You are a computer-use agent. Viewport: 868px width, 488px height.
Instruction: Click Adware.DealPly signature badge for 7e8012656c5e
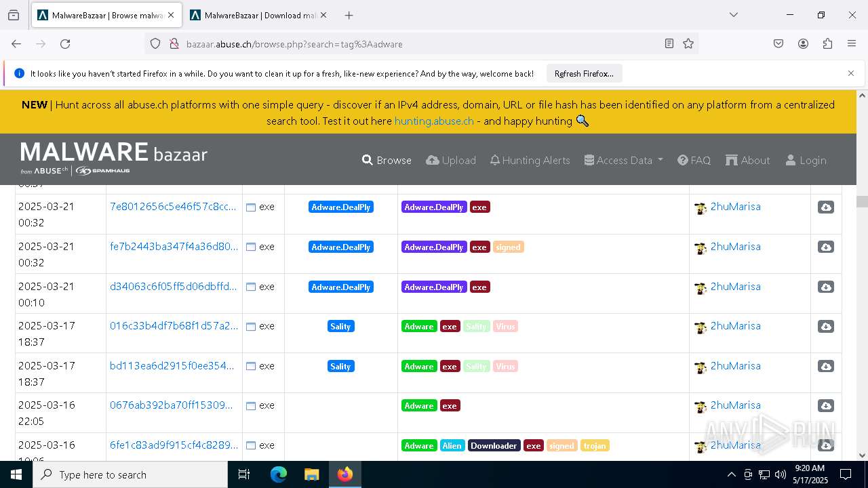click(340, 207)
